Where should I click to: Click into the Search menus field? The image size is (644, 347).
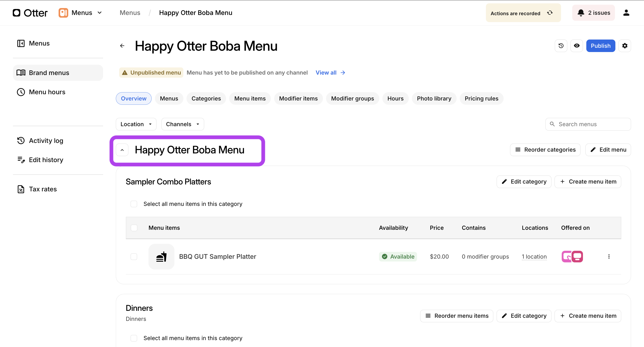pyautogui.click(x=588, y=124)
